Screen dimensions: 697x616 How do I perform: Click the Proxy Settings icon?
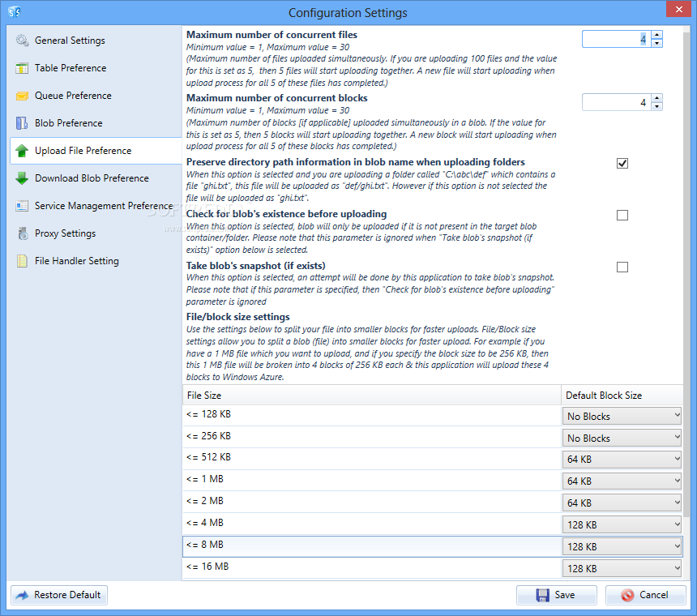tap(23, 233)
